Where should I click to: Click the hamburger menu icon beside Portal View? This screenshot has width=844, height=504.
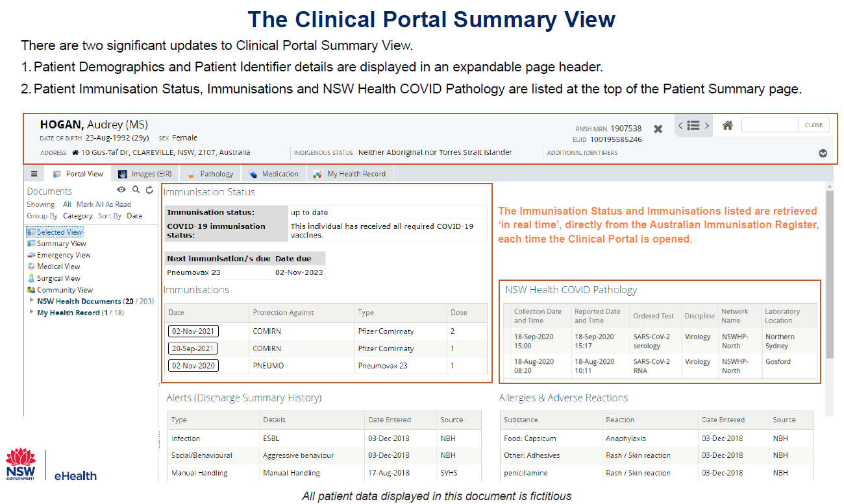tap(34, 174)
